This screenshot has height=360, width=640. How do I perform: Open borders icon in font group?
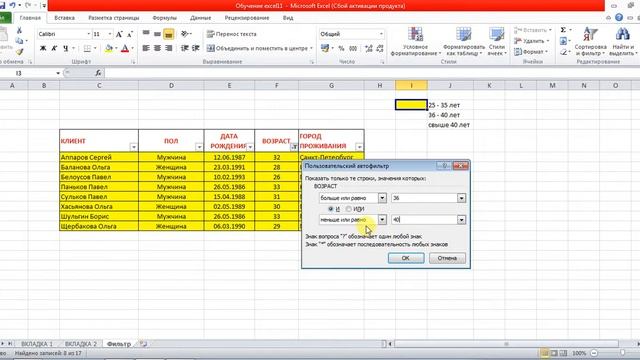(x=87, y=48)
